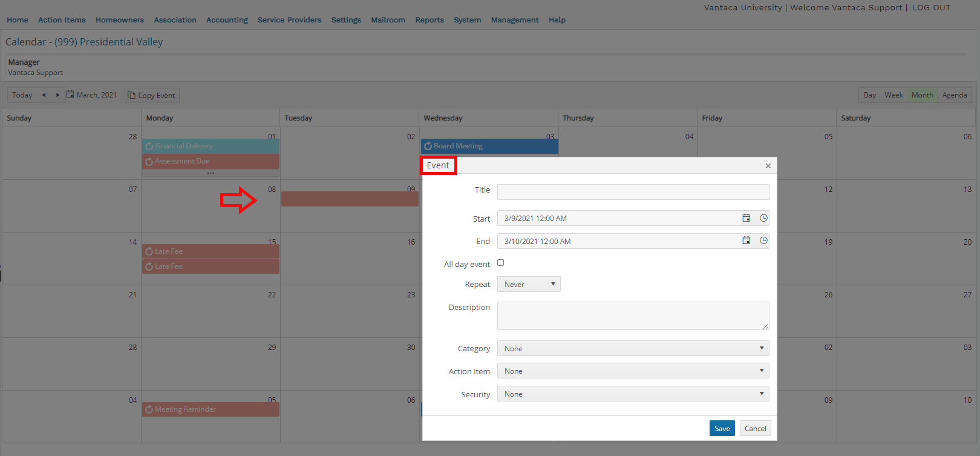This screenshot has height=456, width=980.
Task: Open the Home menu
Action: (x=18, y=20)
